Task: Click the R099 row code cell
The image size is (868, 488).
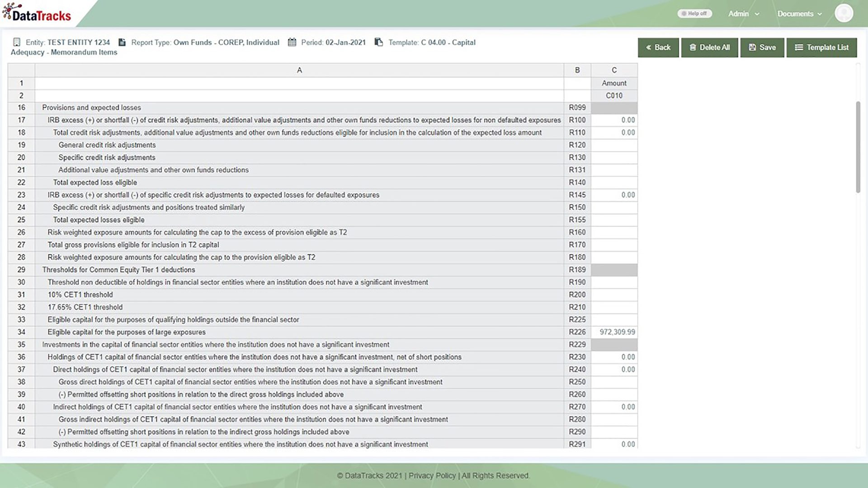Action: tap(577, 108)
